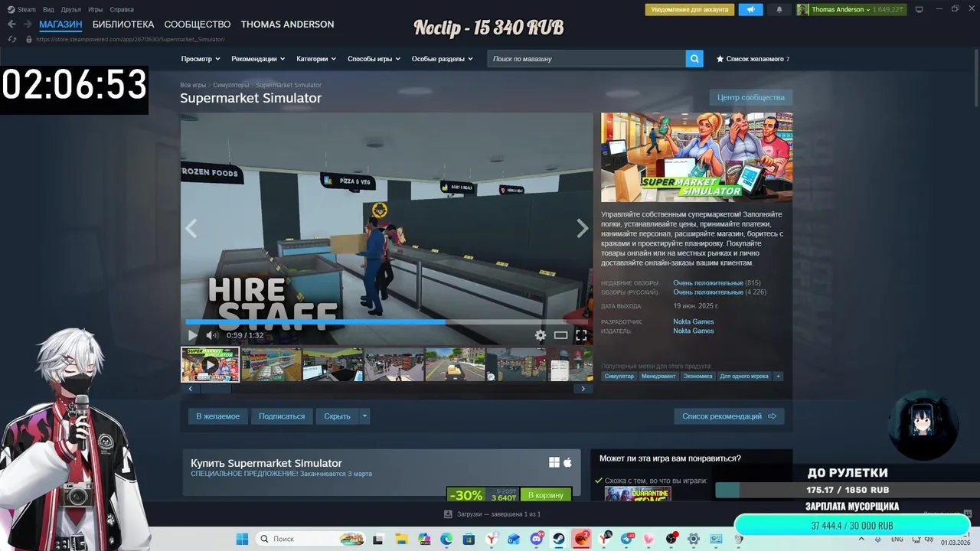Click the Windows platform icon
980x551 pixels.
click(x=554, y=462)
